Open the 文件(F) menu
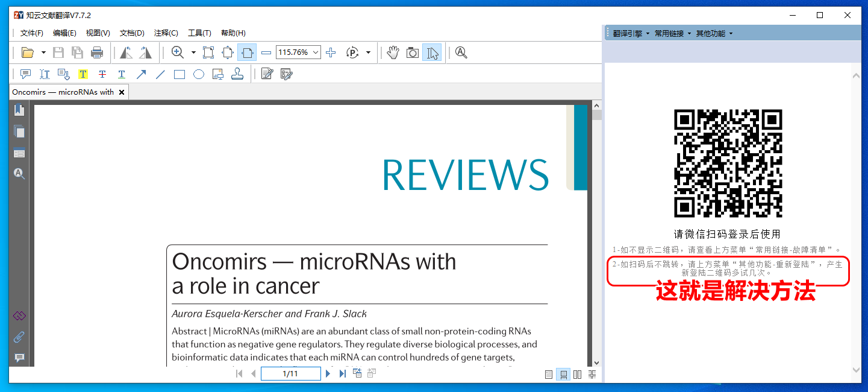868x392 pixels. point(31,33)
